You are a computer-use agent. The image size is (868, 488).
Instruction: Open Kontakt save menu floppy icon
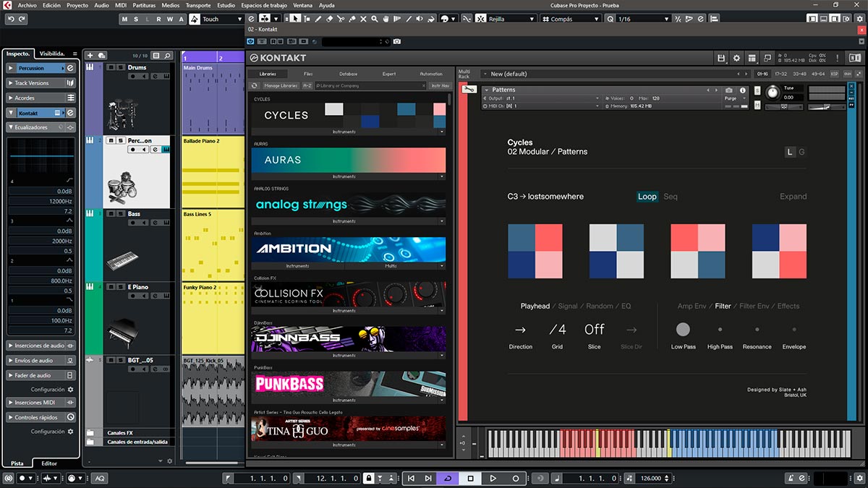[x=721, y=58]
